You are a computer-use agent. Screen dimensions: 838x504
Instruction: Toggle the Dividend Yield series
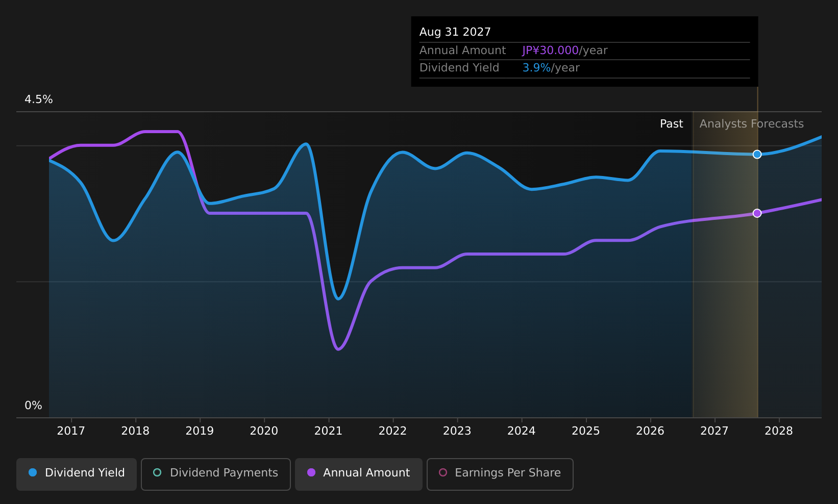coord(77,474)
